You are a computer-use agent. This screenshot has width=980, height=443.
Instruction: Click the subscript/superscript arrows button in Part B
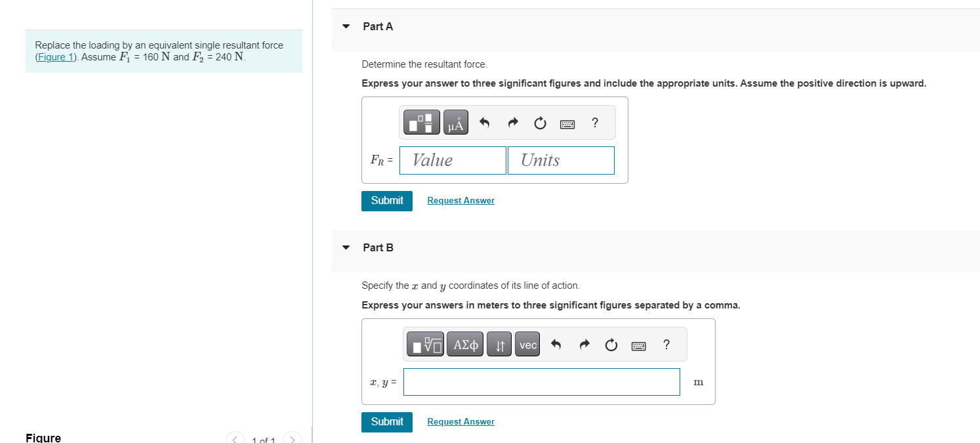tap(500, 345)
